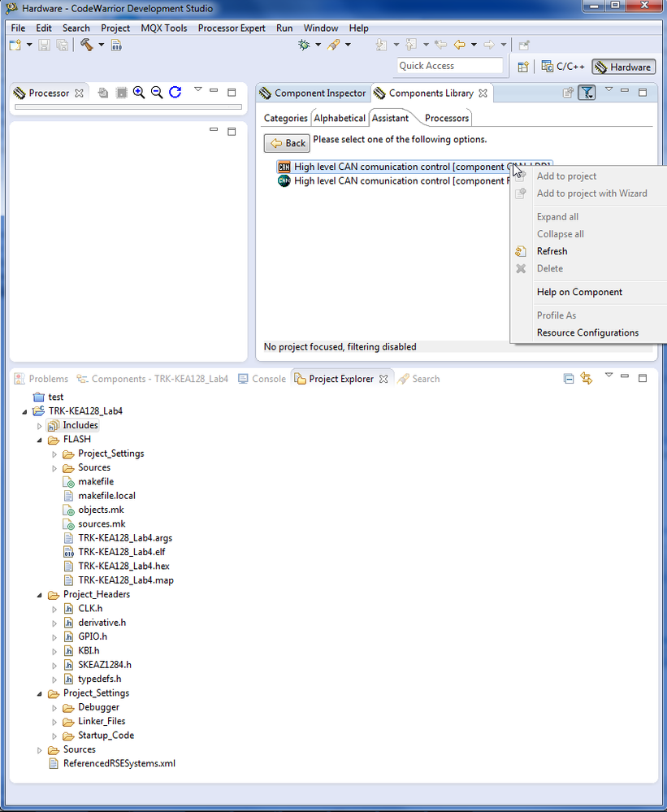
Task: Open the Flash programmer dropdown arrow
Action: click(x=348, y=45)
